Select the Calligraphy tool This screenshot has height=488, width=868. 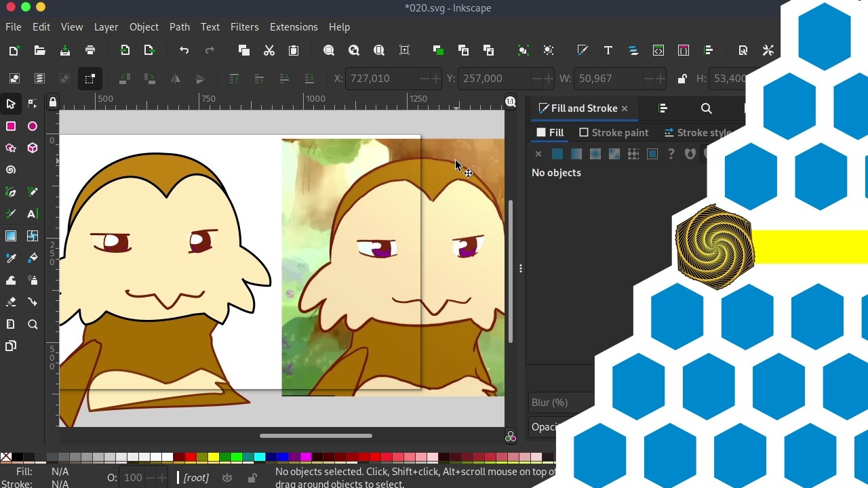point(11,214)
